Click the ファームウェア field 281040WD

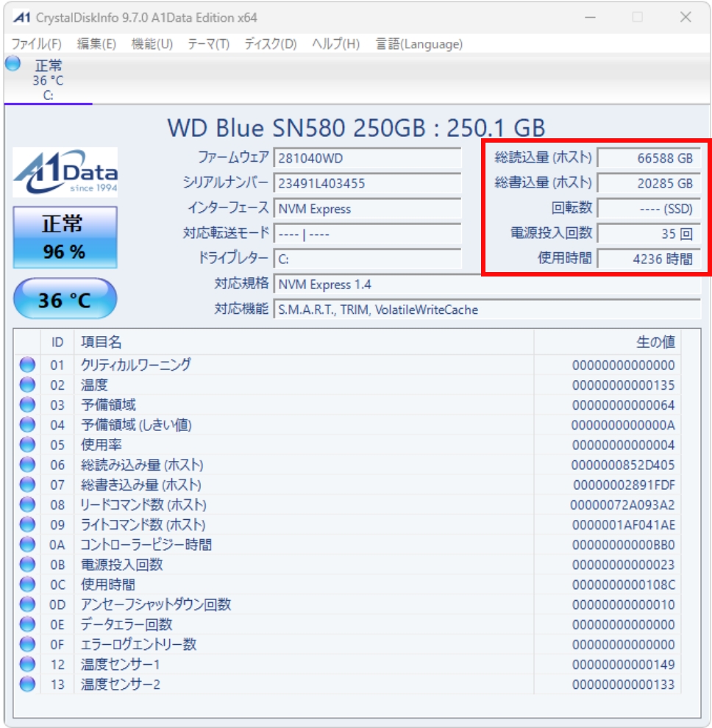[367, 158]
